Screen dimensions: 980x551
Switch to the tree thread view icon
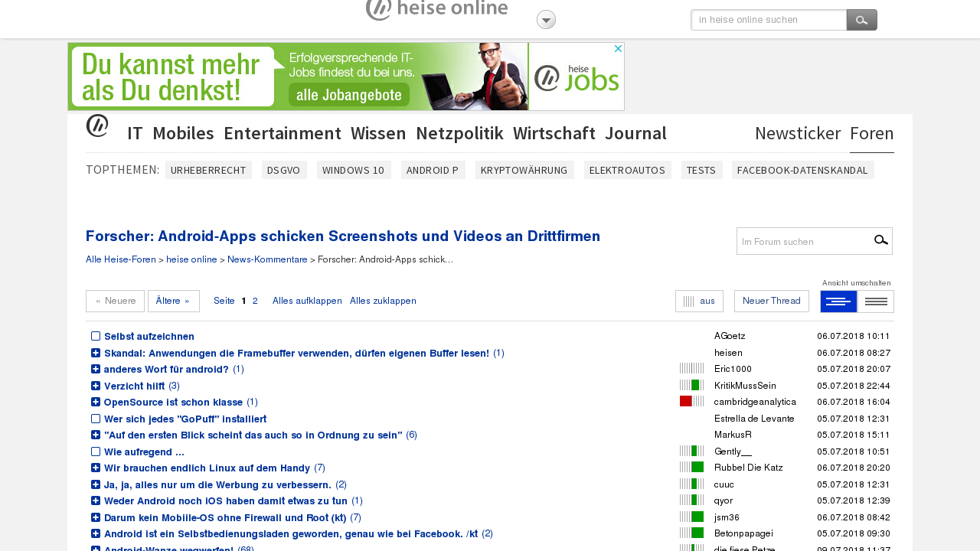838,302
